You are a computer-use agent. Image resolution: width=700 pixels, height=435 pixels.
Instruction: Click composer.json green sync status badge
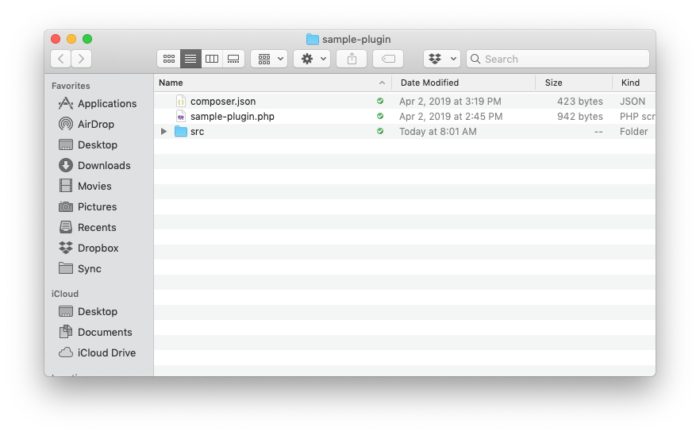point(380,101)
